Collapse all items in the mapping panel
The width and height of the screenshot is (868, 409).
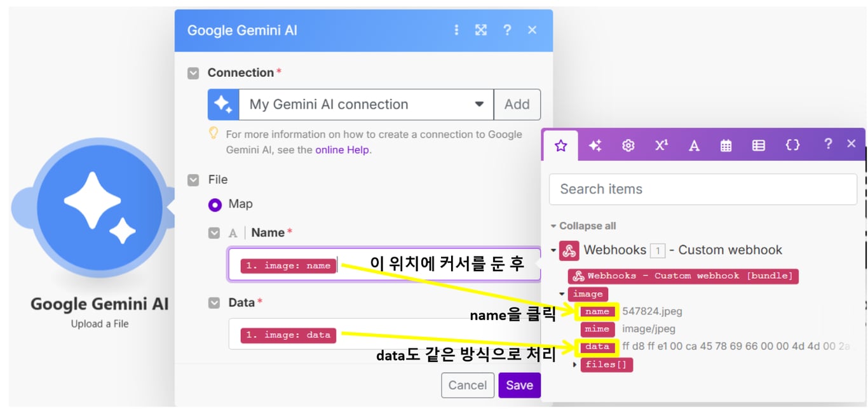pyautogui.click(x=583, y=226)
